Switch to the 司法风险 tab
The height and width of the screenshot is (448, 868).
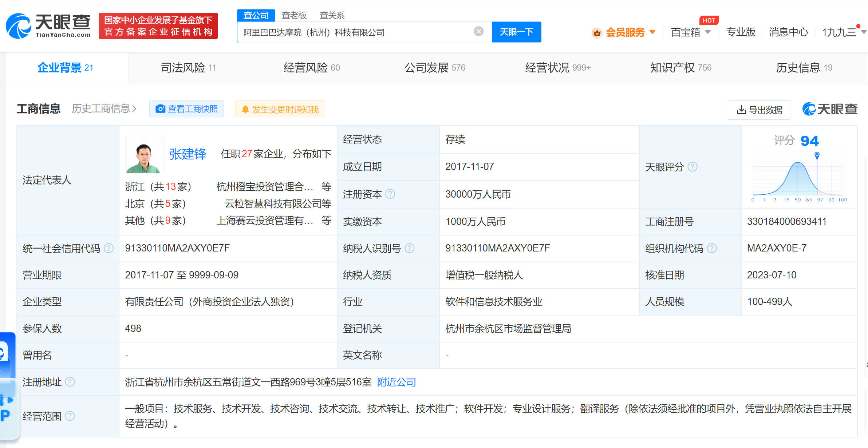tap(188, 68)
